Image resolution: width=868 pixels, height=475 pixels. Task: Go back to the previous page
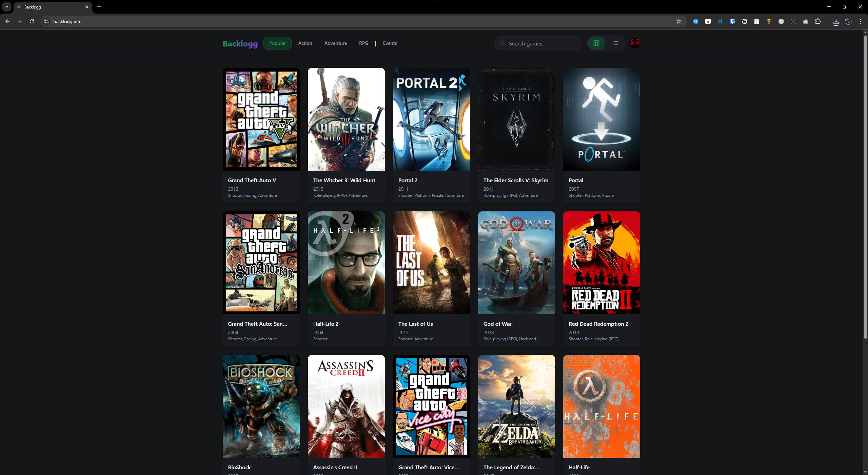tap(7, 21)
